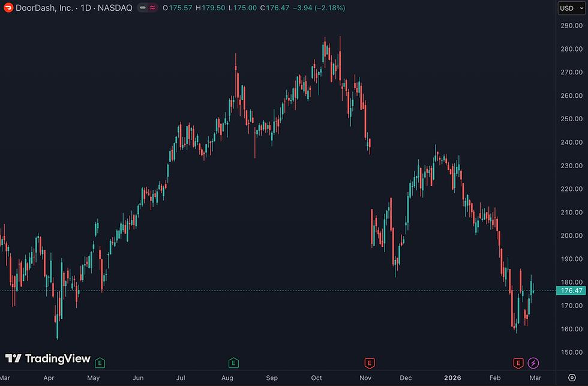
Task: Click the 280.00 price axis label
Action: coord(571,49)
